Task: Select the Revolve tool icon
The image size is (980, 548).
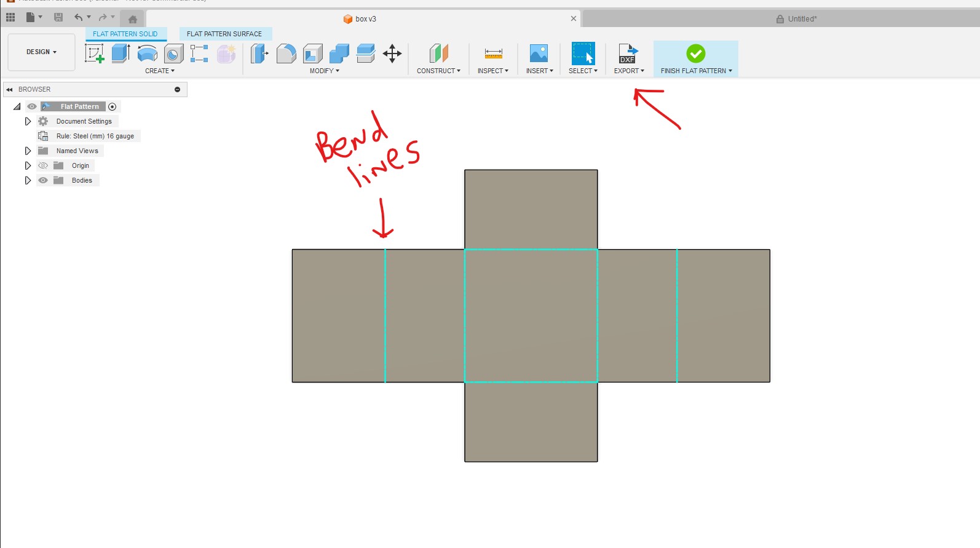Action: pyautogui.click(x=147, y=54)
